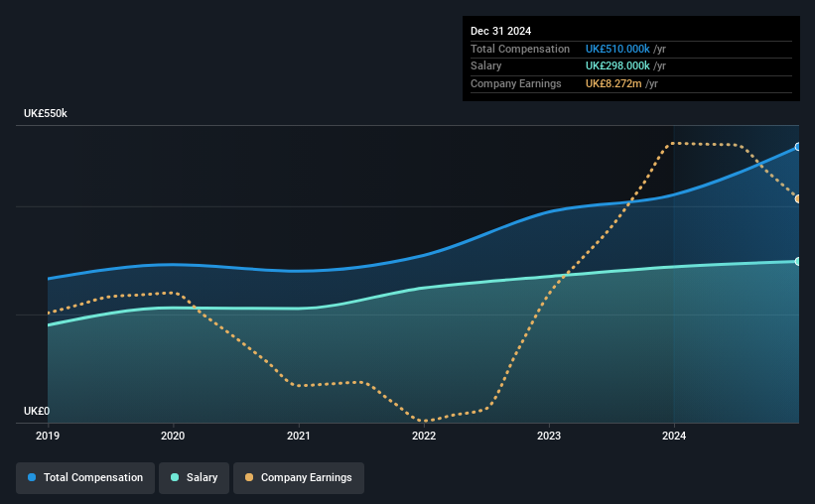Click the Dec 31 2024 tooltip date
The height and width of the screenshot is (504, 815).
tap(500, 31)
